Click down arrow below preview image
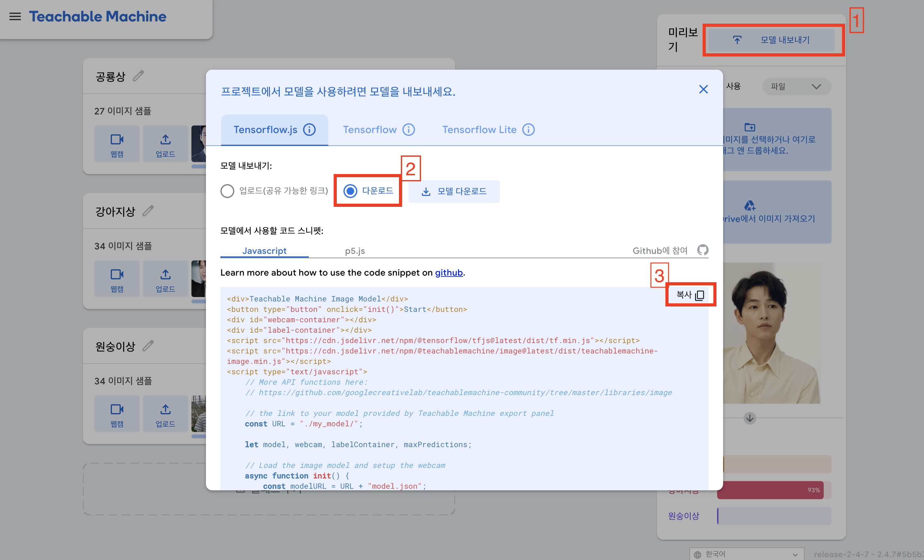924x560 pixels. point(750,418)
